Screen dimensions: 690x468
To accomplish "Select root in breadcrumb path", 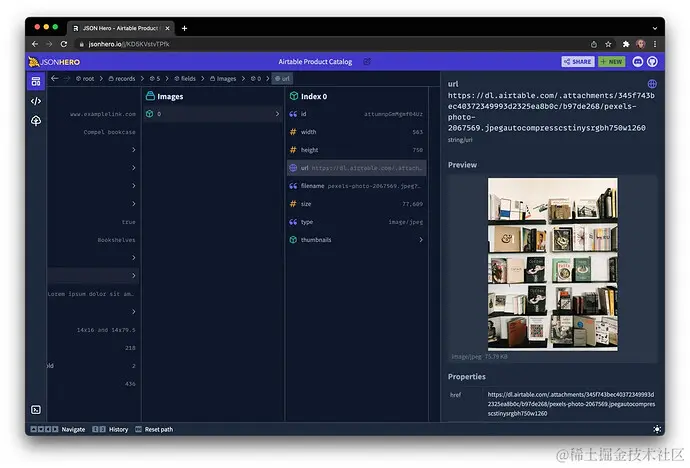I will click(x=85, y=79).
